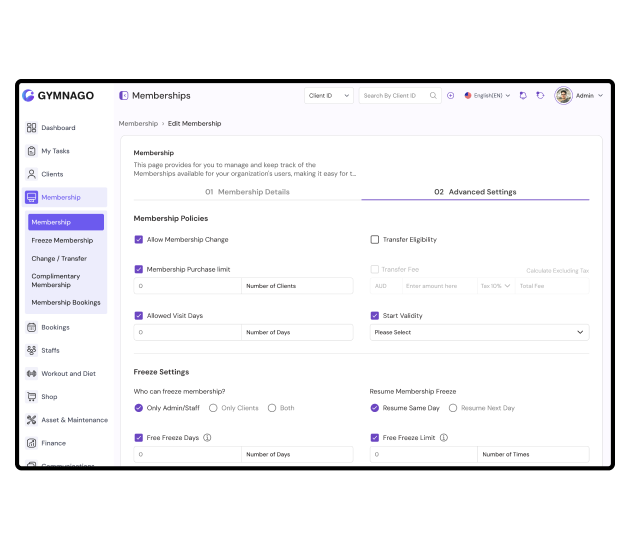Select Both radio option
The height and width of the screenshot is (550, 630).
(272, 408)
